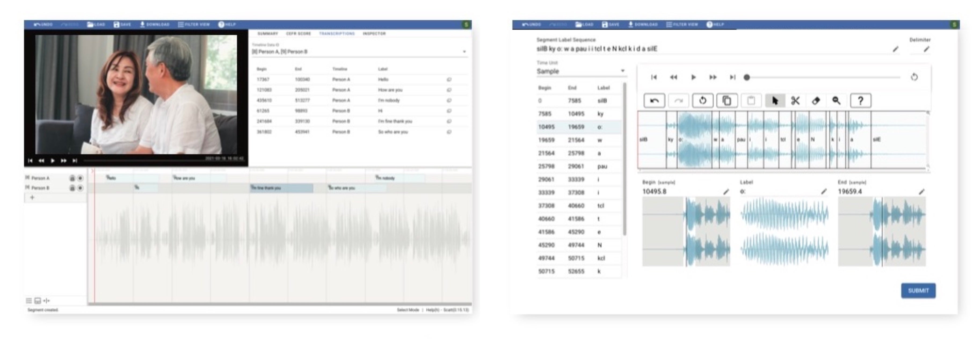Select the 'pau' segment row in table
The width and height of the screenshot is (980, 345).
(578, 167)
